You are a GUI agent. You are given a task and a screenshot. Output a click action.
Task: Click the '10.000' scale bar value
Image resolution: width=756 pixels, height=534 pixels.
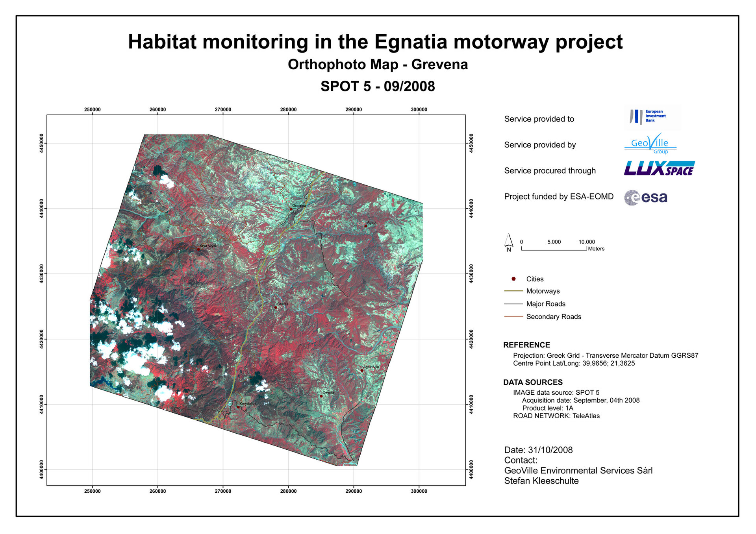(x=587, y=242)
